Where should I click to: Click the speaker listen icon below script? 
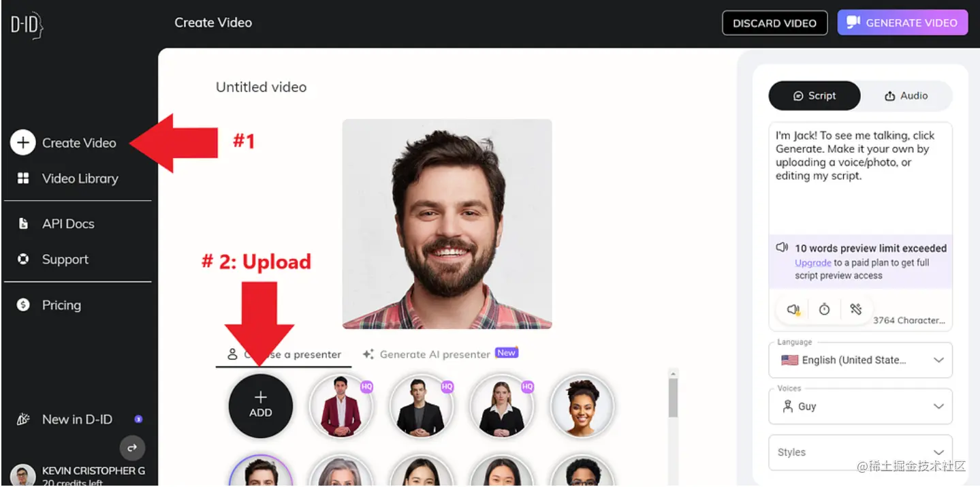[x=793, y=310]
